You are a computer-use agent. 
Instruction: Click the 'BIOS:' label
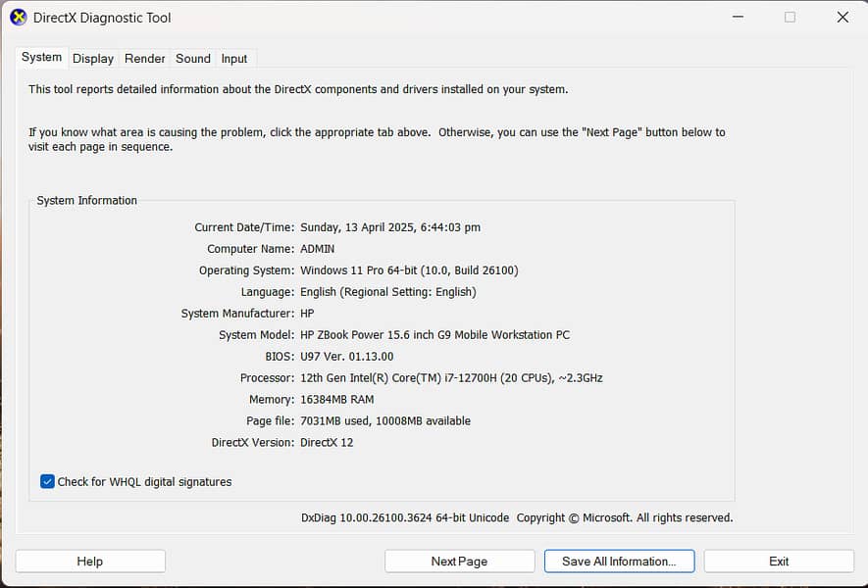pos(280,357)
